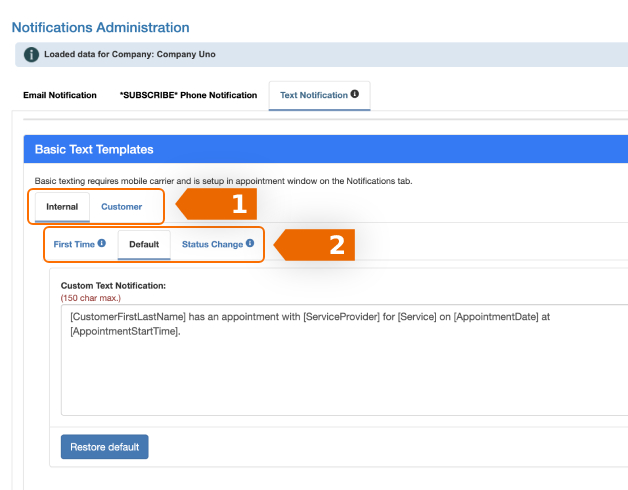628x490 pixels.
Task: Select the Internal templates tab
Action: tap(62, 207)
